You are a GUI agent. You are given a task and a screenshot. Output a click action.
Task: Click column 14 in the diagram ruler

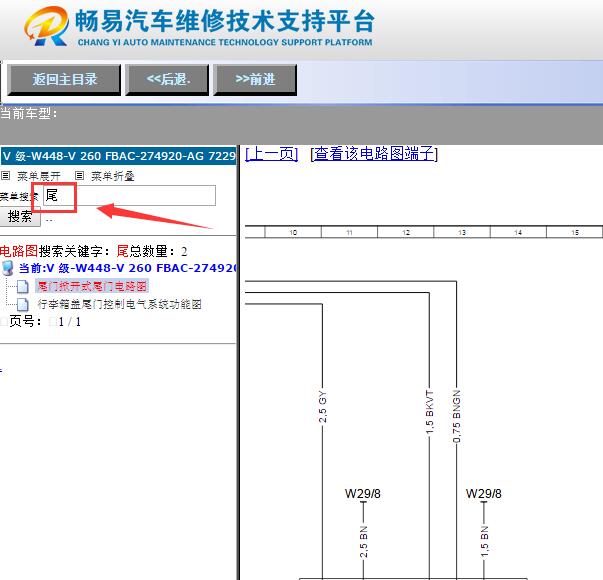click(x=518, y=232)
